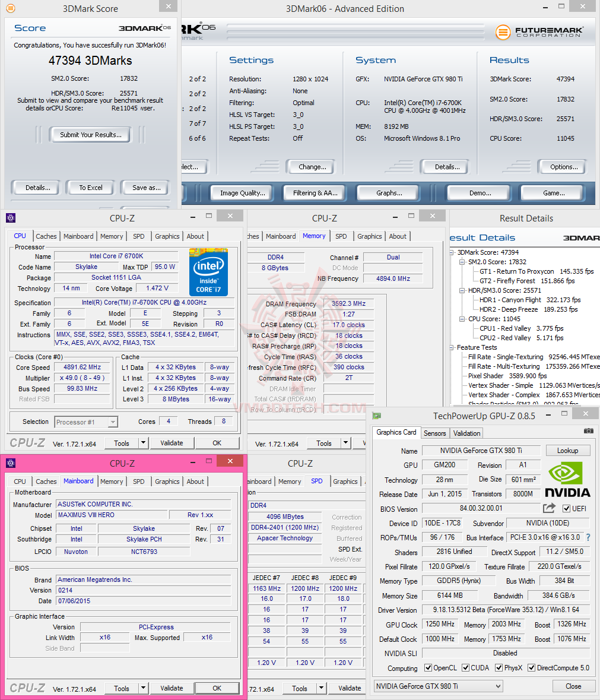Collapse the Feature Tests tree node
Image resolution: width=600 pixels, height=700 pixels.
pos(452,348)
